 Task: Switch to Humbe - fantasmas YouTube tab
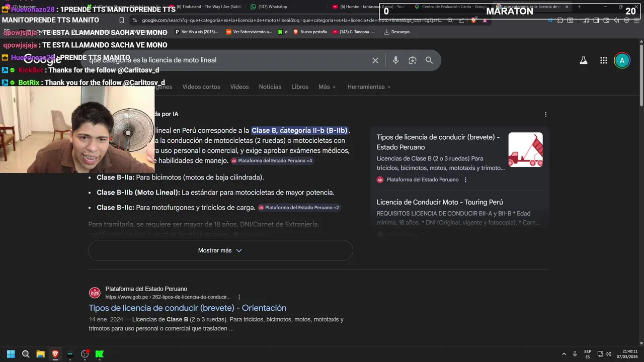point(369,7)
